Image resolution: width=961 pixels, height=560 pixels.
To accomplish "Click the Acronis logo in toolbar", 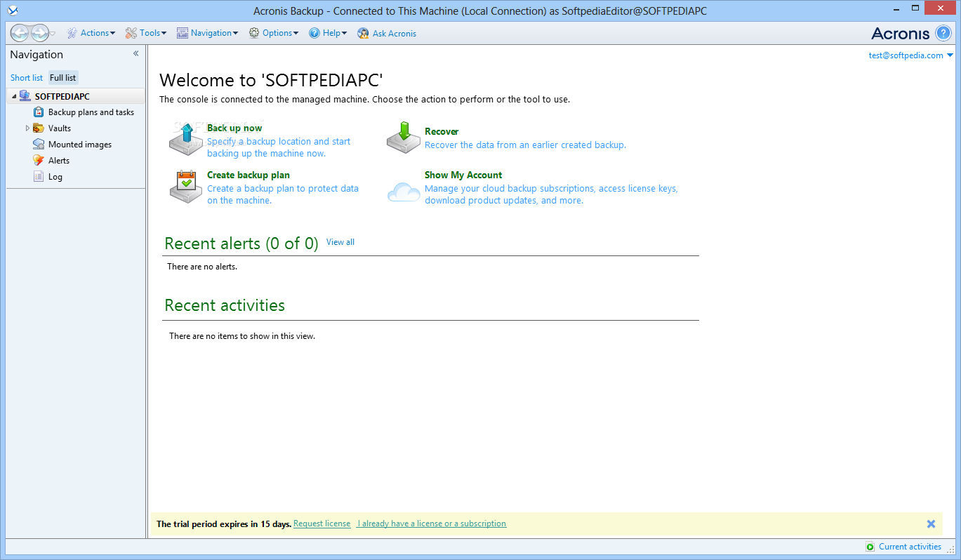I will click(x=900, y=33).
